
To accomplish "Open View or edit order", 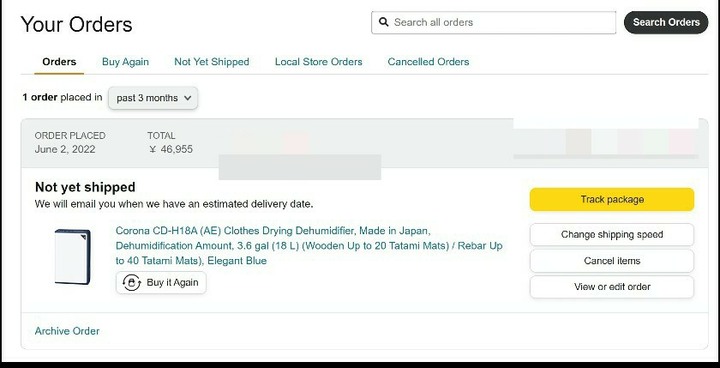I will [x=612, y=287].
